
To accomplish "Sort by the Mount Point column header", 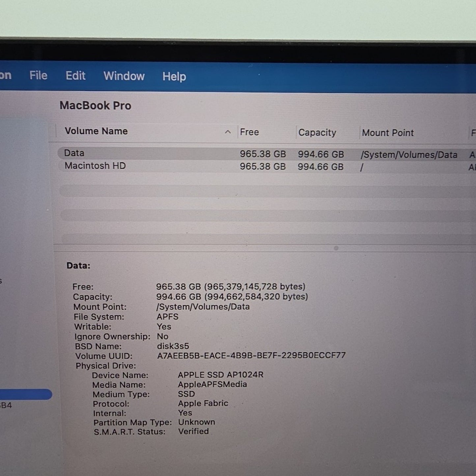I will [x=388, y=133].
